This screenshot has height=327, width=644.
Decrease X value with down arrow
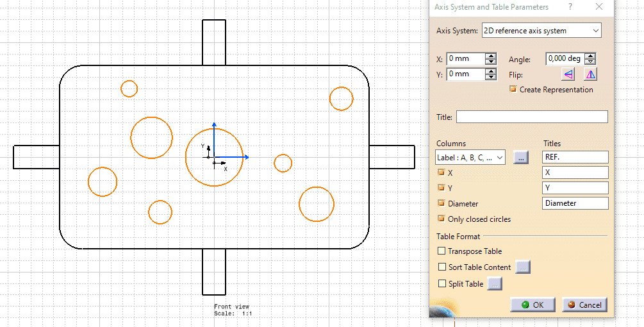pyautogui.click(x=491, y=62)
